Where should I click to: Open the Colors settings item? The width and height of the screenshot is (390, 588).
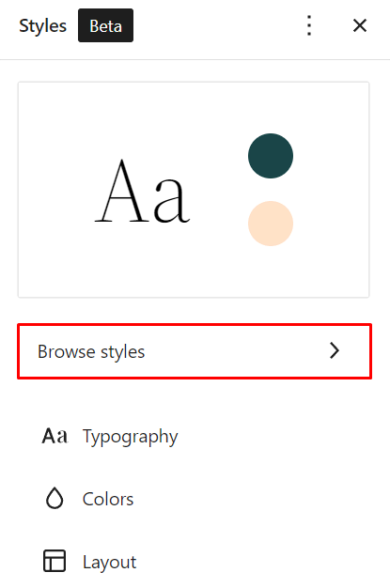(x=195, y=499)
